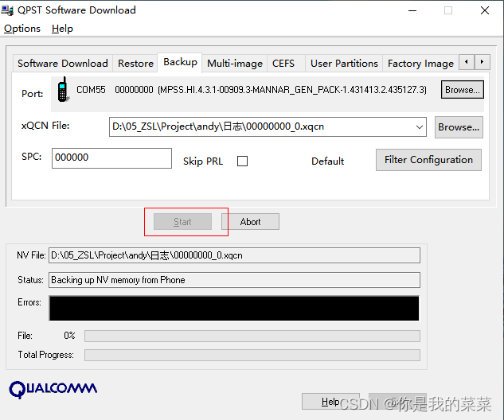Image resolution: width=504 pixels, height=420 pixels.
Task: Open the Help menu
Action: (x=62, y=29)
